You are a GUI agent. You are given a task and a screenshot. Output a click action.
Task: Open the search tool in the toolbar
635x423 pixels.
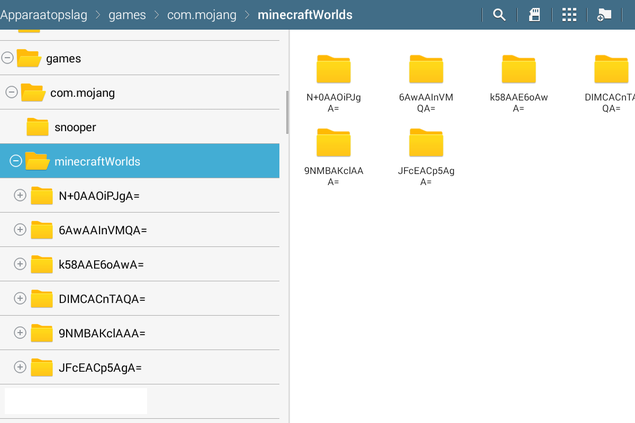coord(499,15)
